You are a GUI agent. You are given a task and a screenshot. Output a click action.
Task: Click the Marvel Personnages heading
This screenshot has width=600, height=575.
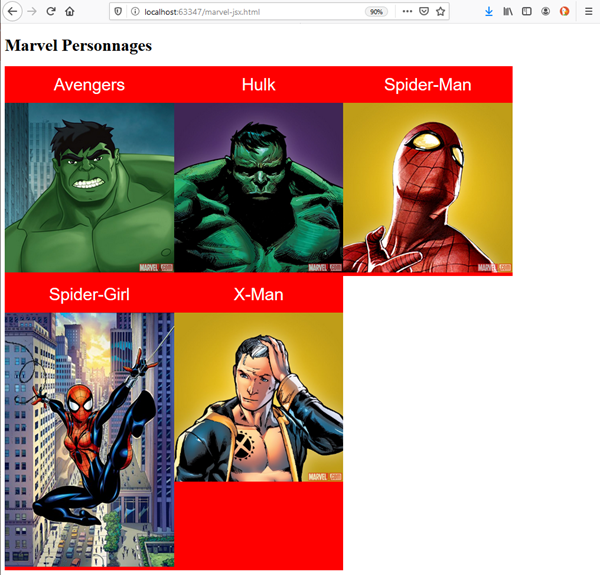tap(78, 46)
